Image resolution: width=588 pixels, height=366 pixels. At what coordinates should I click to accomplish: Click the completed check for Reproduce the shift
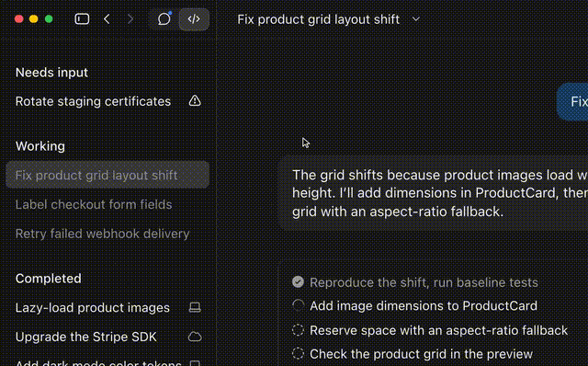tap(298, 282)
